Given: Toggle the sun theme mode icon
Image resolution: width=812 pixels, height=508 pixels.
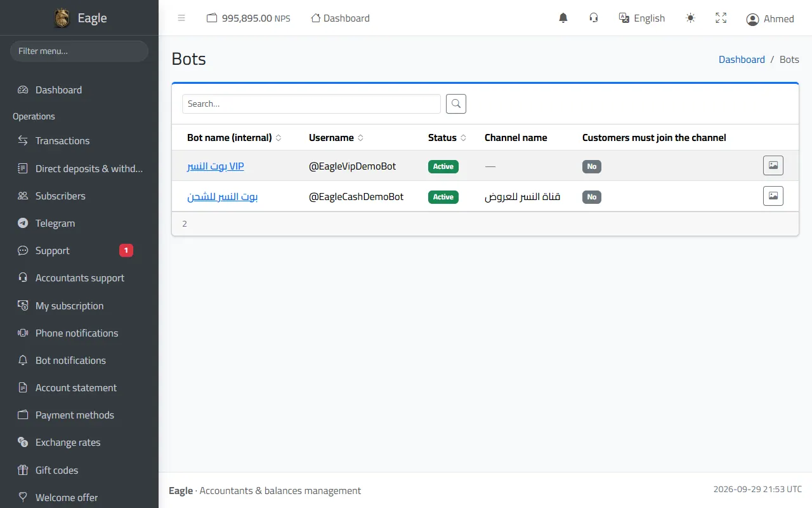Looking at the screenshot, I should coord(691,18).
